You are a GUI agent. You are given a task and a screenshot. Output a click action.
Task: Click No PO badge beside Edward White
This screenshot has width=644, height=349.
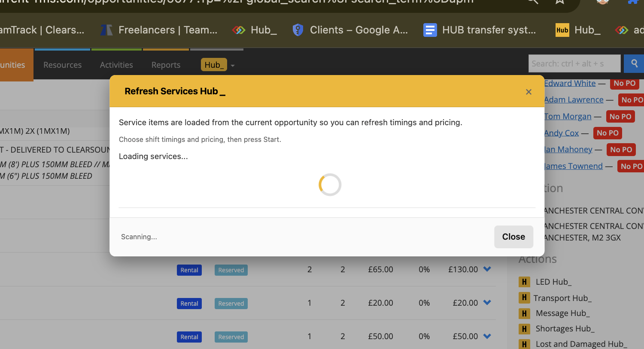[625, 83]
